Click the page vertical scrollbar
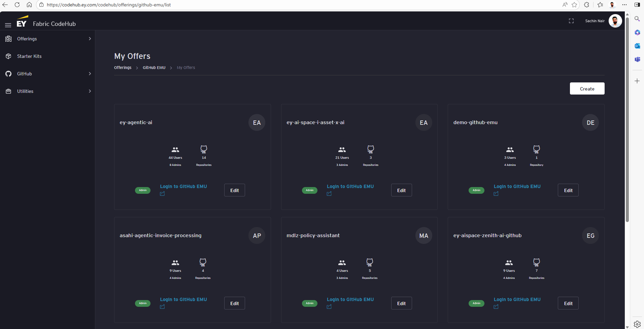 coord(627,118)
